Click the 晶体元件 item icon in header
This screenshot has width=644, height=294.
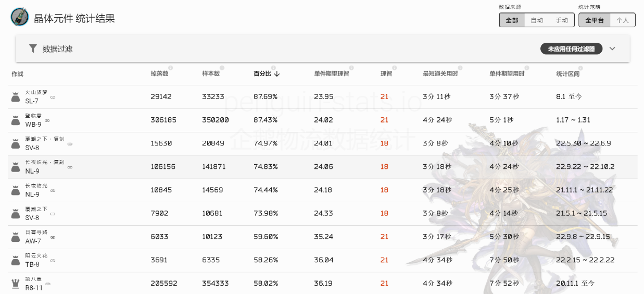19,17
